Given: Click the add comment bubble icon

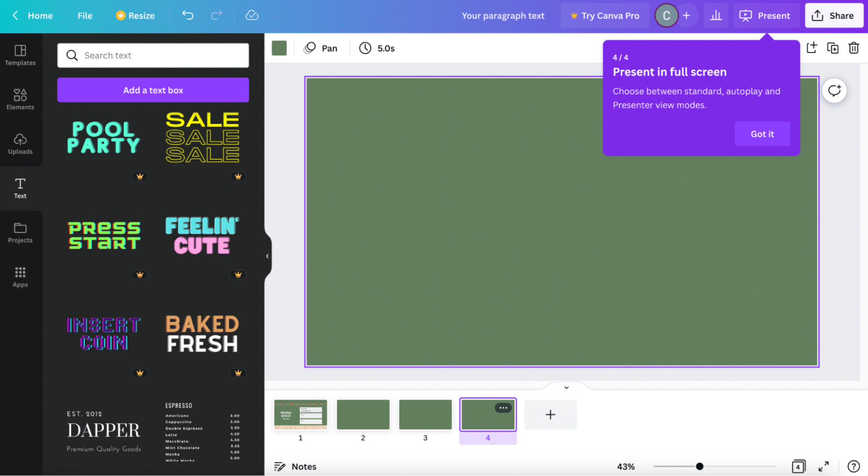Looking at the screenshot, I should point(835,90).
